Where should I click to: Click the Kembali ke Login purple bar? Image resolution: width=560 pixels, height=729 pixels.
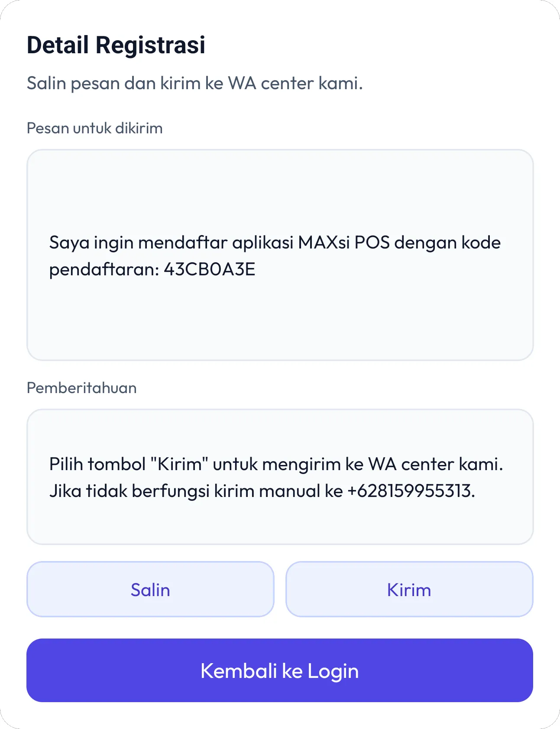[x=280, y=670]
